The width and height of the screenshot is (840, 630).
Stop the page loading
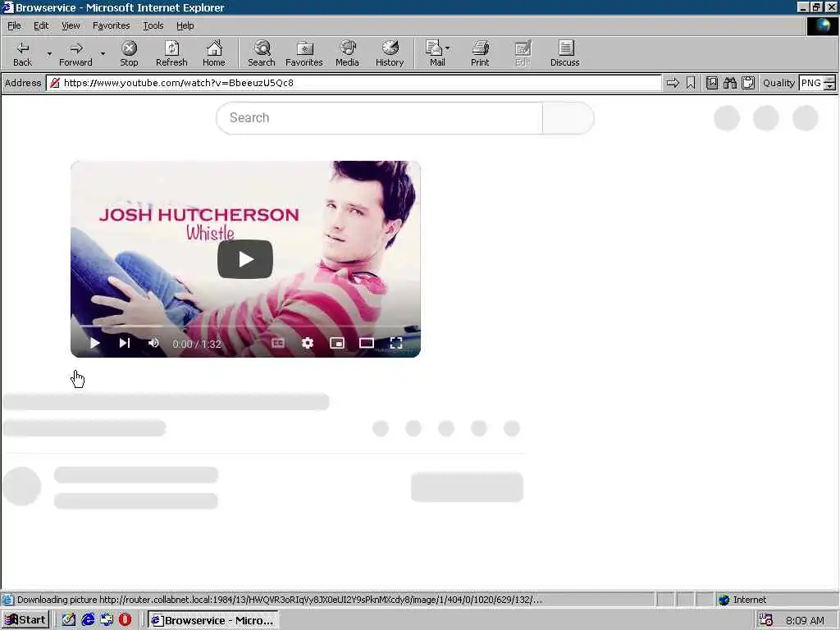(x=129, y=53)
